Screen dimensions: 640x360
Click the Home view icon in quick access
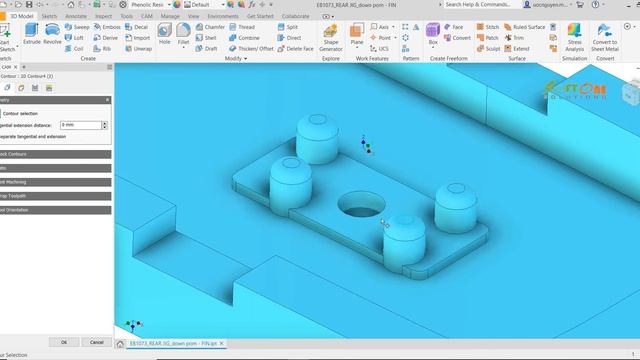pos(71,4)
